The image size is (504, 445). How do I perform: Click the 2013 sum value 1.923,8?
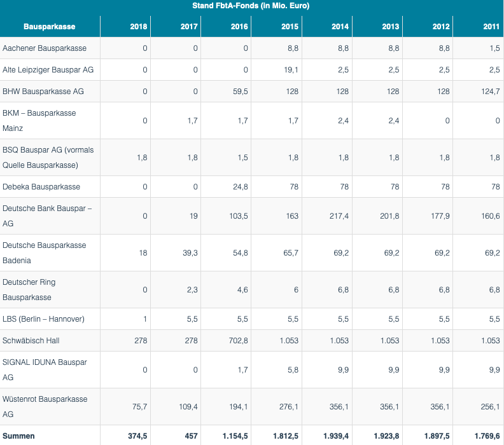pyautogui.click(x=386, y=436)
